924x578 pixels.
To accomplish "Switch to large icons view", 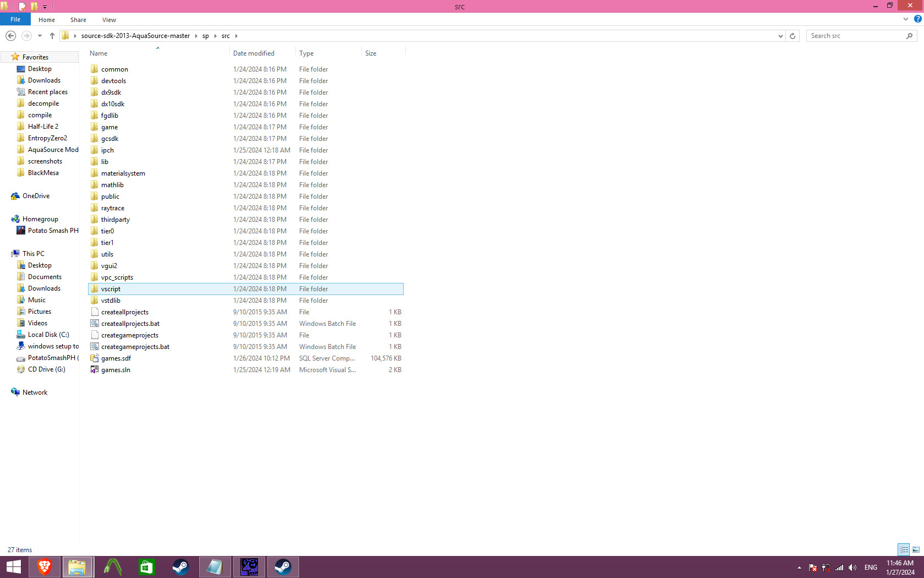I will (x=916, y=549).
